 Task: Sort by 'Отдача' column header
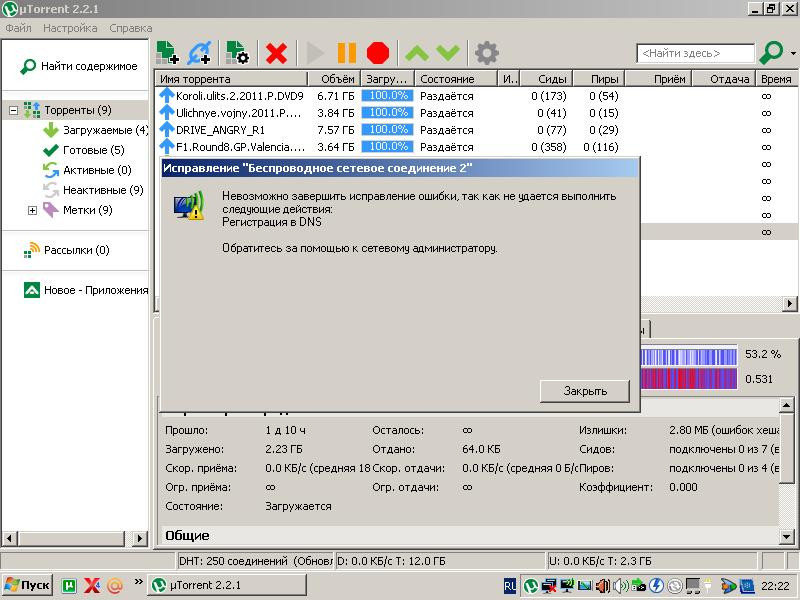tap(723, 79)
